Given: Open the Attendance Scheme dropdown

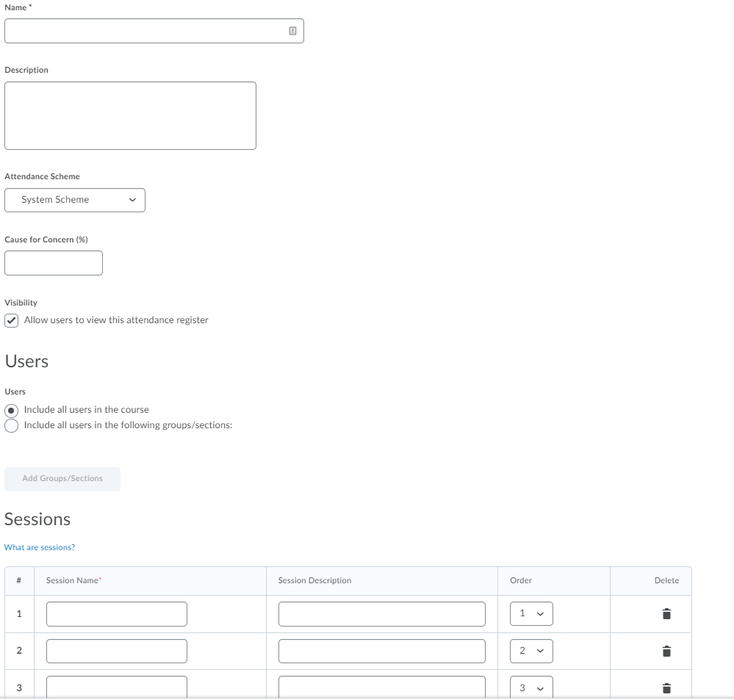Looking at the screenshot, I should point(75,200).
